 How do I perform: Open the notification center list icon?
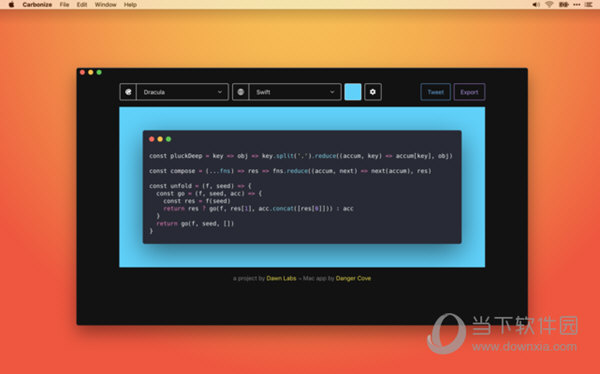pos(589,5)
